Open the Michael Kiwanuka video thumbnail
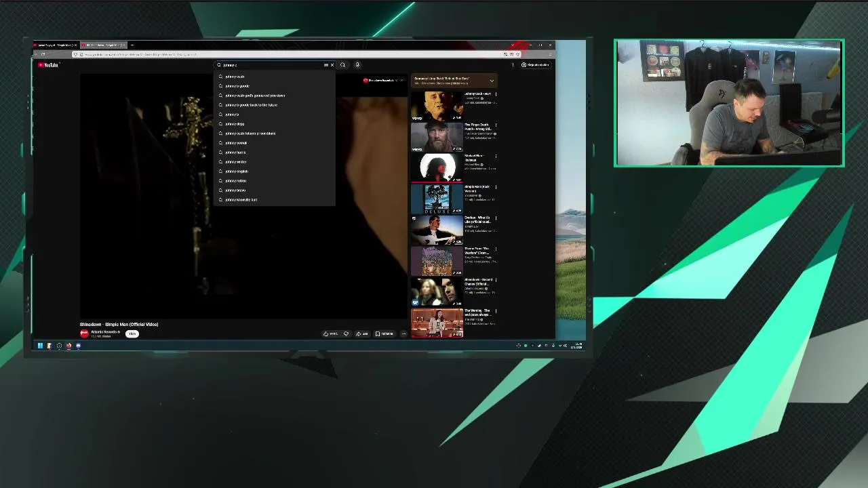The width and height of the screenshot is (868, 488). (437, 169)
